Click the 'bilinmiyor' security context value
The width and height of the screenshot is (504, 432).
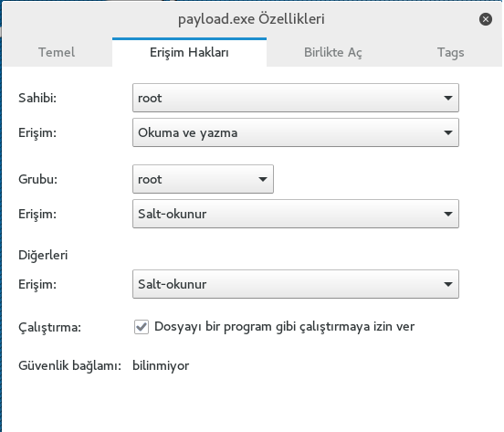click(x=161, y=366)
